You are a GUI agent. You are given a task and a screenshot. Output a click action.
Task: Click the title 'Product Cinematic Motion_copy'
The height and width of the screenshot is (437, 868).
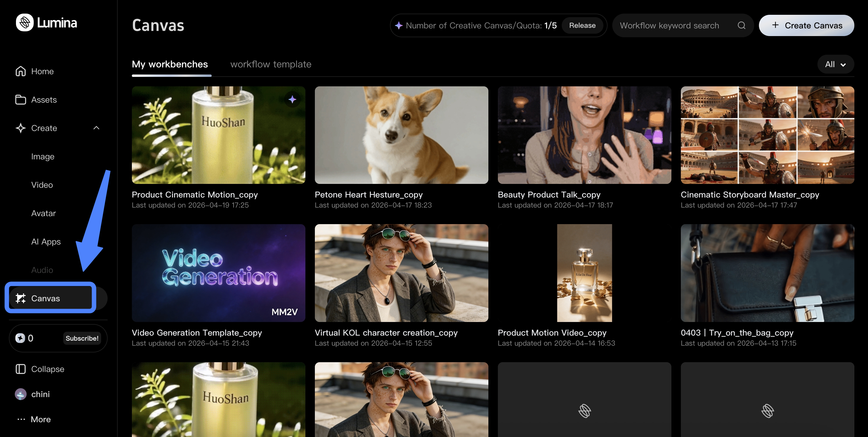[195, 195]
